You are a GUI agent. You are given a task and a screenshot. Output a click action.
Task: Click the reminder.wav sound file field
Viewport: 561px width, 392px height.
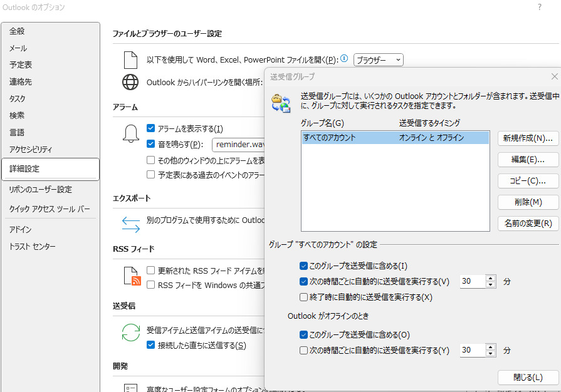click(x=239, y=145)
